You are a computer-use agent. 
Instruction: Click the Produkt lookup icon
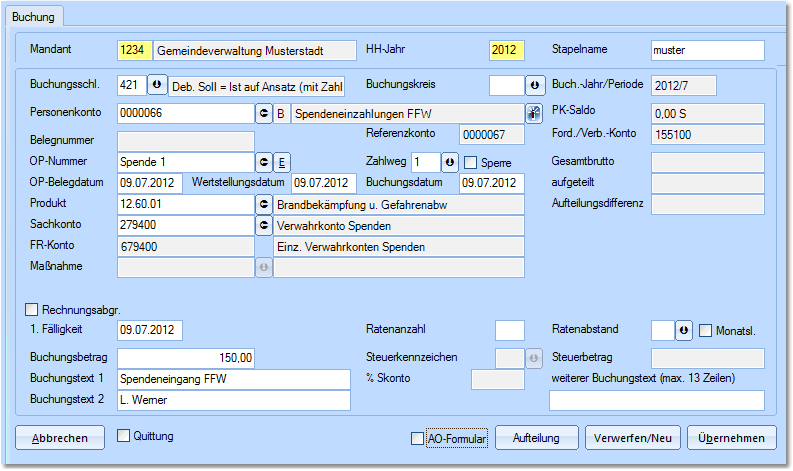265,204
